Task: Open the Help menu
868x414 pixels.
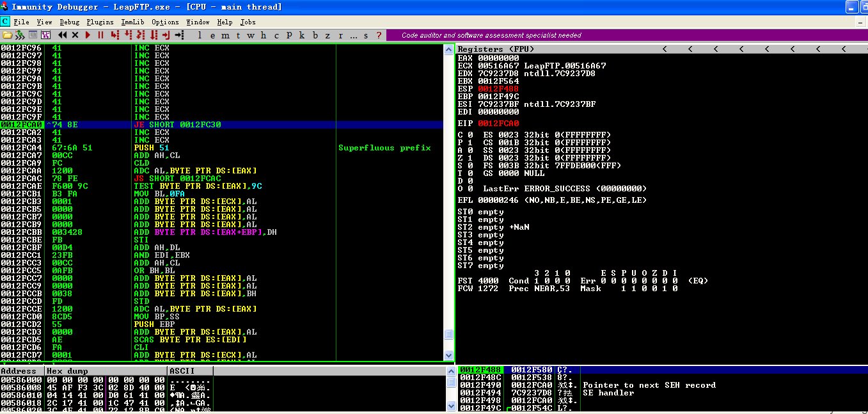Action: [x=225, y=22]
